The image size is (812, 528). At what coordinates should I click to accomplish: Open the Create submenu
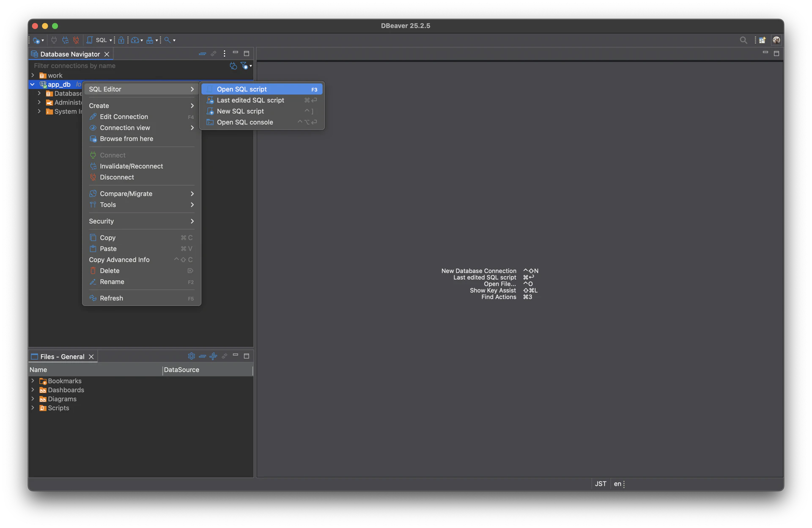pos(142,106)
